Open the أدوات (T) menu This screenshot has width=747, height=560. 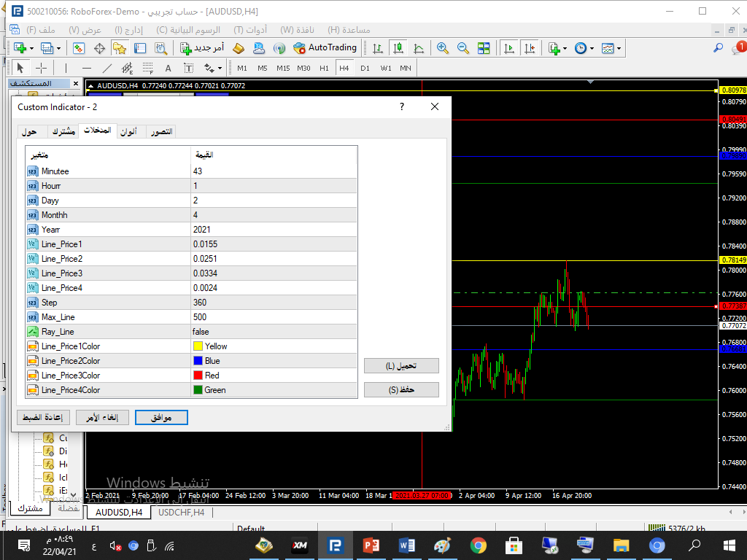pos(250,29)
